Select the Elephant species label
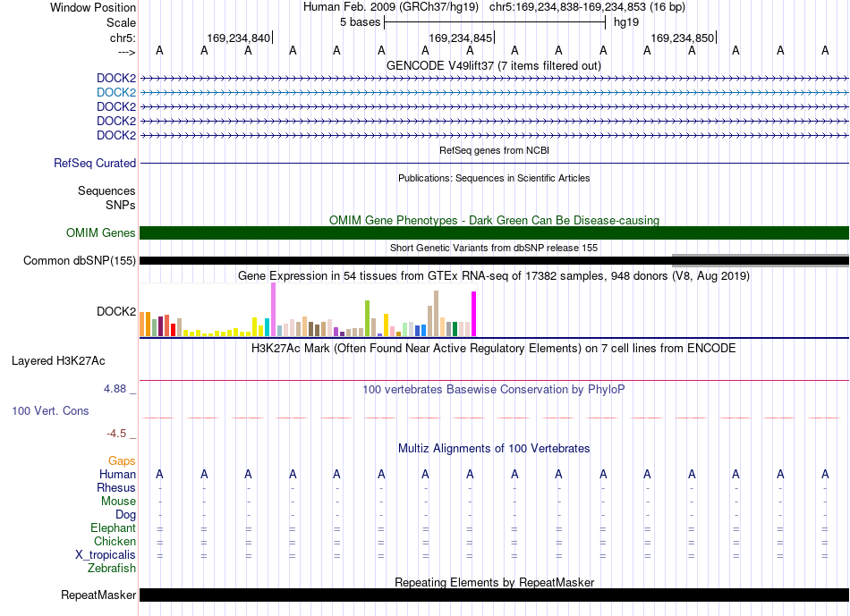The width and height of the screenshot is (850, 616). click(114, 527)
